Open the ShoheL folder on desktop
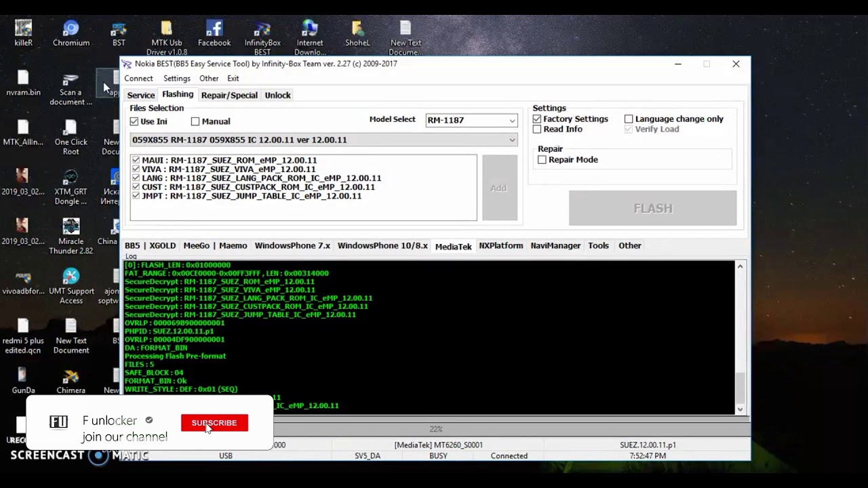Screen dimensions: 868x488 (357, 33)
